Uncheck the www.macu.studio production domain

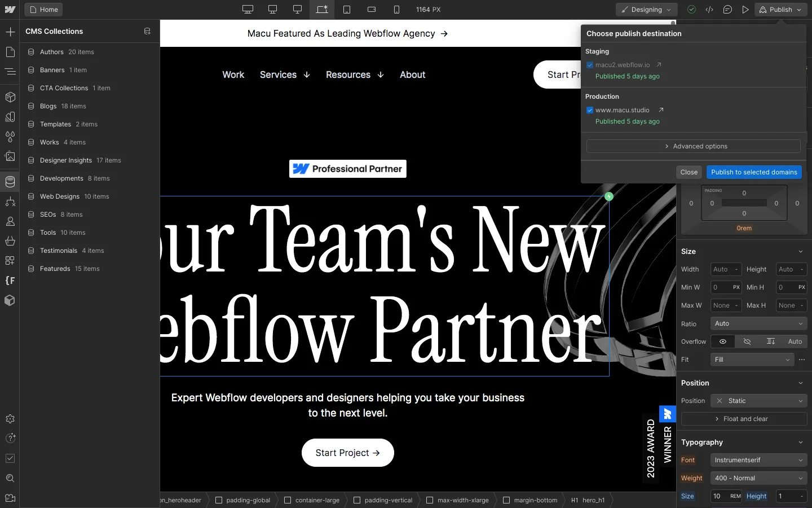(x=590, y=110)
